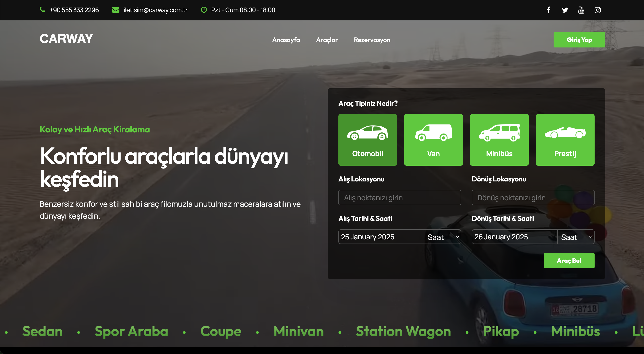Click Minibüs in the bottom ticker
The height and width of the screenshot is (354, 644).
pyautogui.click(x=576, y=331)
